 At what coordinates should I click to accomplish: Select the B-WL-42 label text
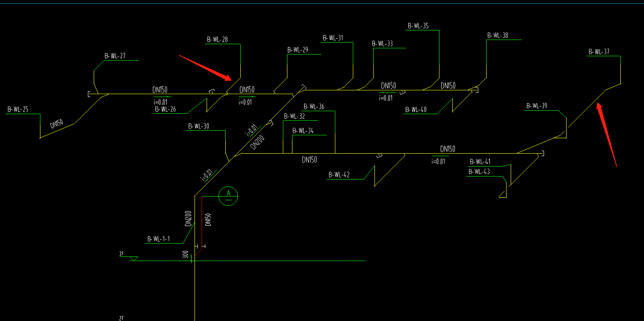[339, 175]
